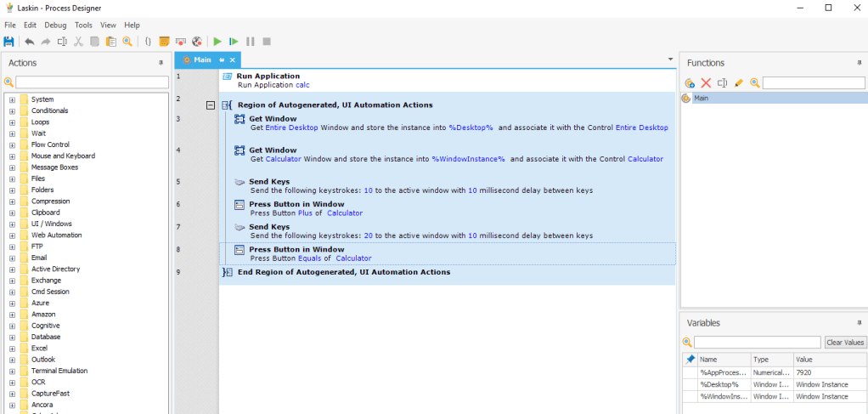Toggle the Variables panel auto-hide pin
The image size is (868, 414).
pos(859,323)
